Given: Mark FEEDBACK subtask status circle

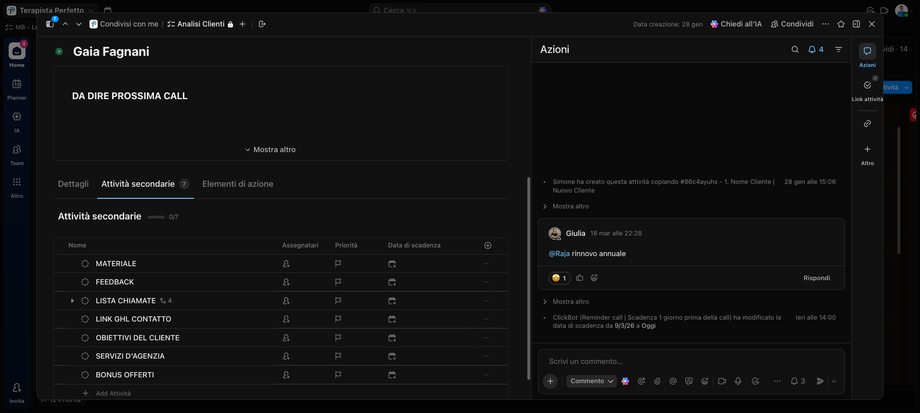Looking at the screenshot, I should click(x=85, y=282).
